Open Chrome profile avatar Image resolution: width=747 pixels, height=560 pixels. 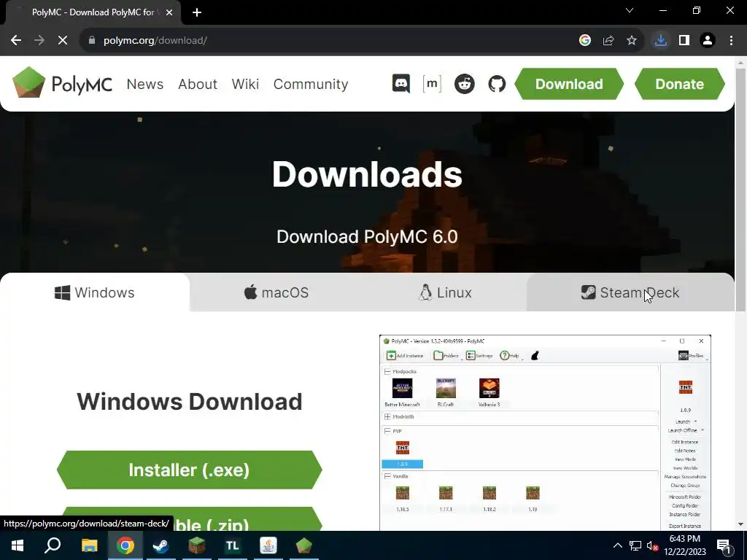pyautogui.click(x=708, y=41)
